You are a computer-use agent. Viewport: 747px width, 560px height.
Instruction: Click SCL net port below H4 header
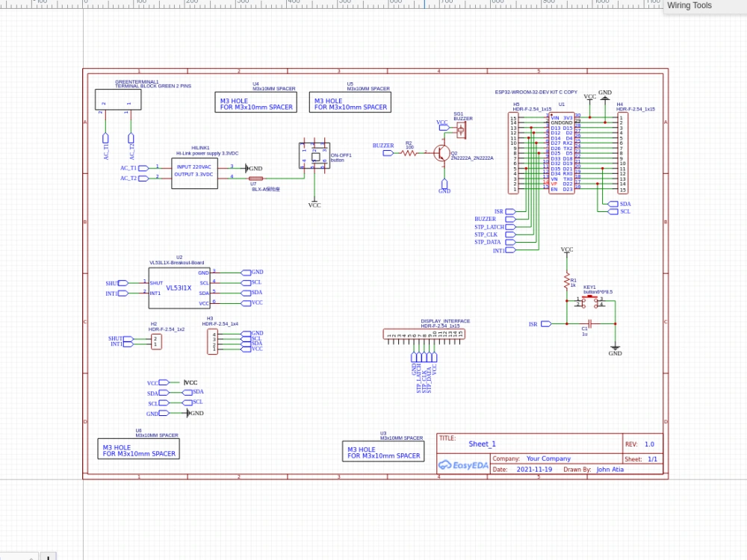613,211
